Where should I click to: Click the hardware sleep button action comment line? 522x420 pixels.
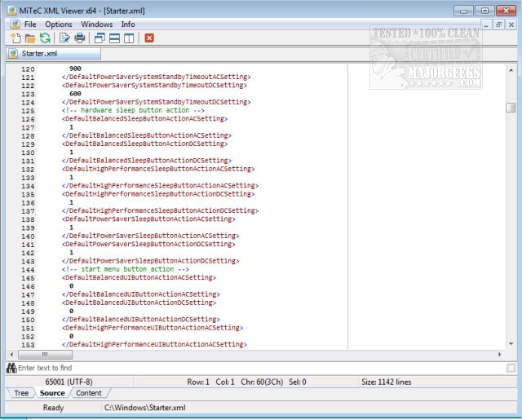133,110
